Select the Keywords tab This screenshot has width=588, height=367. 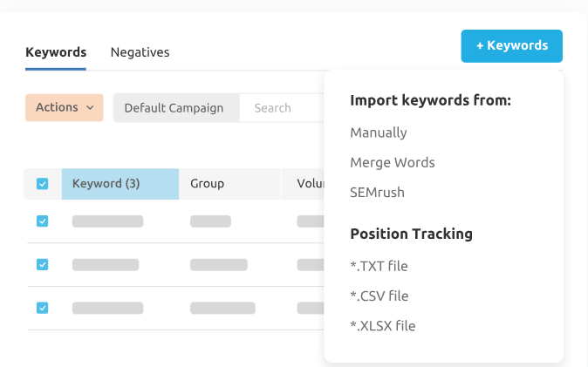coord(56,52)
